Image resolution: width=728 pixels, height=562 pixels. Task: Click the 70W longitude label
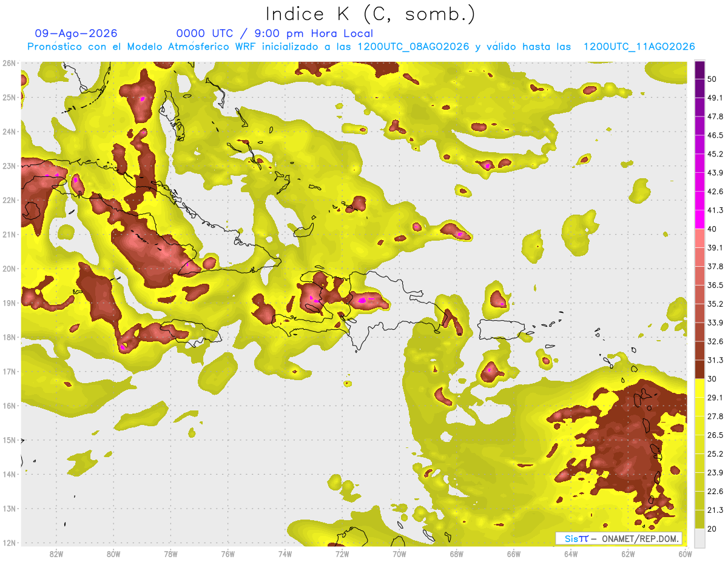(x=399, y=554)
